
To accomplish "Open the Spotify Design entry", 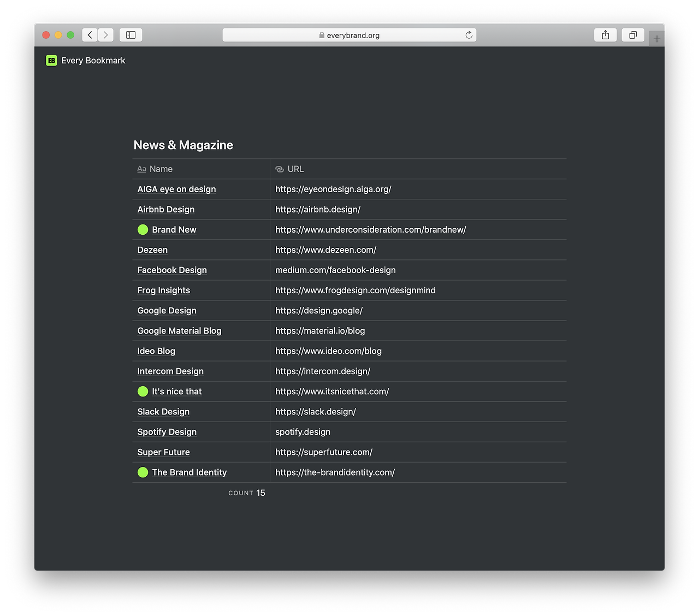I will pos(167,432).
